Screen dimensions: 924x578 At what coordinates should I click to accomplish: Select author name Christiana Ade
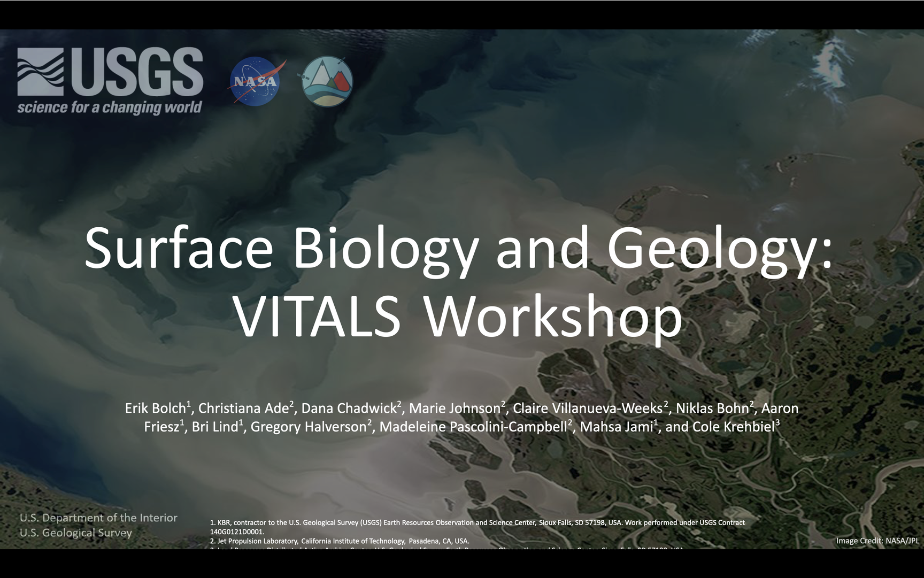pos(243,409)
